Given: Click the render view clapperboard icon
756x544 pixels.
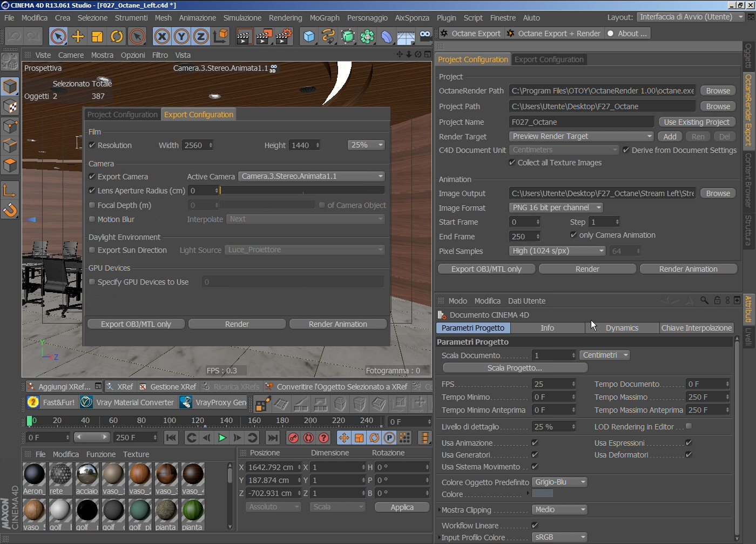Looking at the screenshot, I should click(x=244, y=36).
